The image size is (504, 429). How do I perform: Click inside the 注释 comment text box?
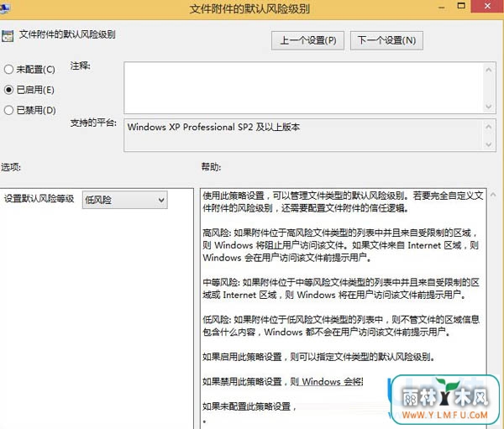304,87
